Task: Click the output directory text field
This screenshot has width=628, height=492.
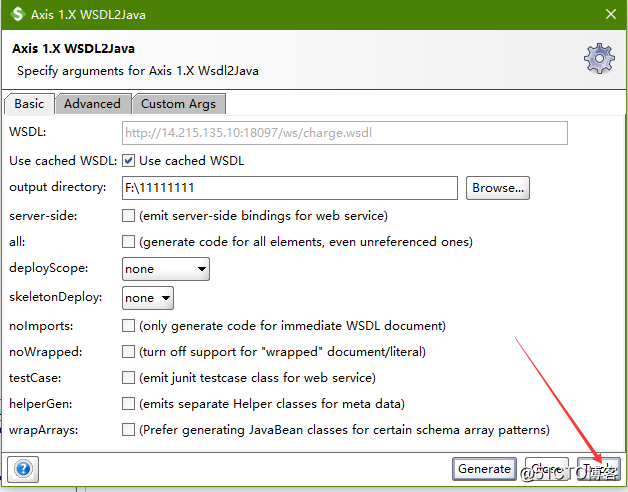Action: 290,188
